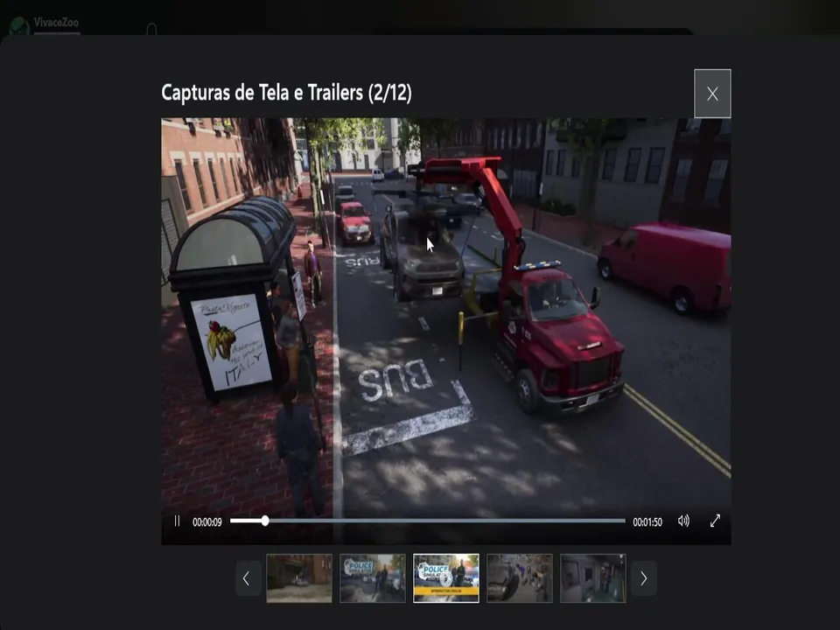840x630 pixels.
Task: Open second thumbnail with Police logo
Action: pos(373,578)
